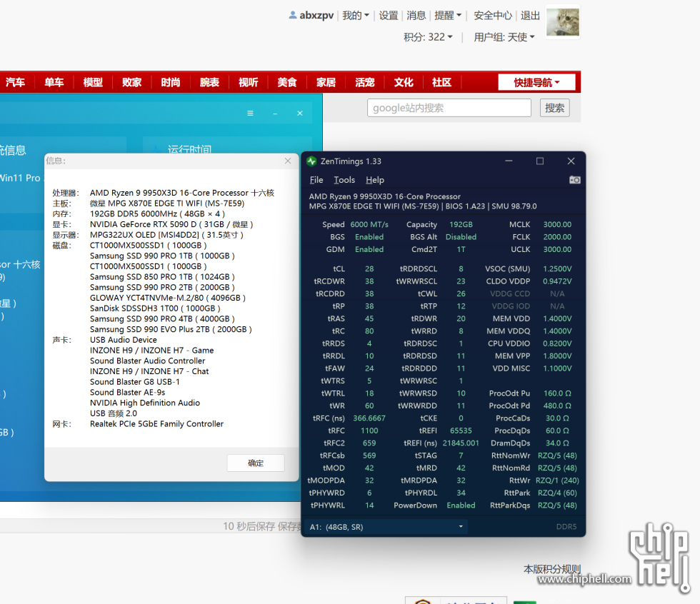Select the 社区 forum tab

441,82
